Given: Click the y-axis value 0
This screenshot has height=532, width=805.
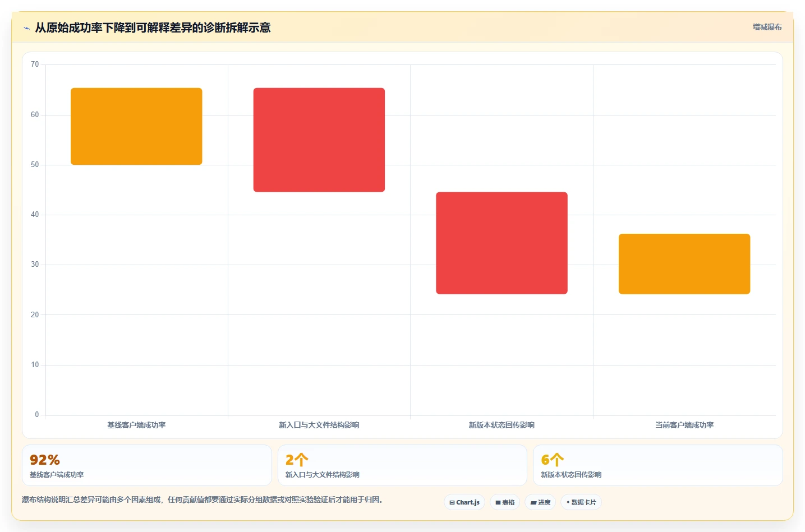Looking at the screenshot, I should pos(37,415).
